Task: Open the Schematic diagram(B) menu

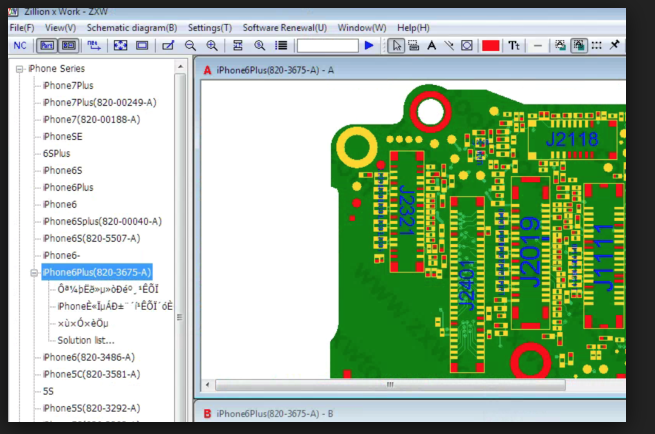Action: (131, 28)
